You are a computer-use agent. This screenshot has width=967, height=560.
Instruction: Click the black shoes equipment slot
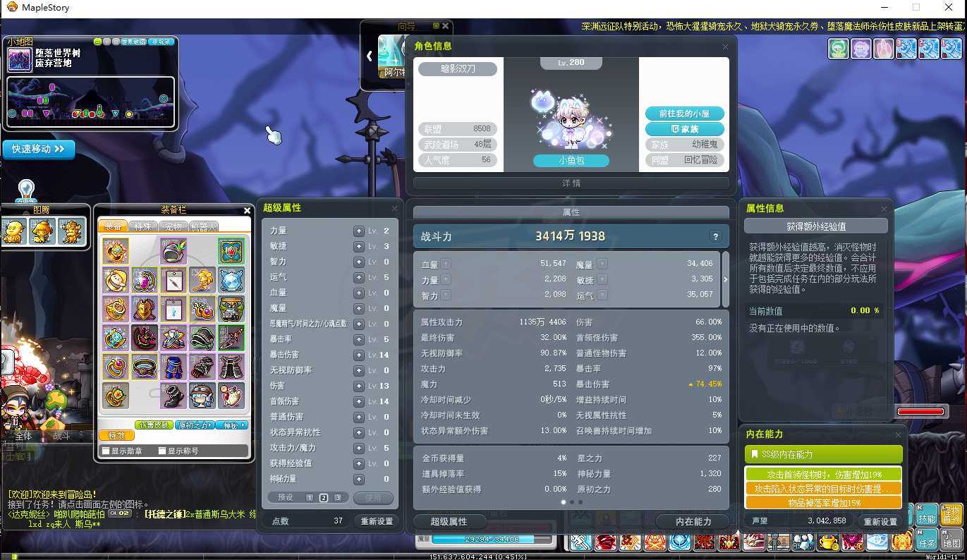[173, 396]
